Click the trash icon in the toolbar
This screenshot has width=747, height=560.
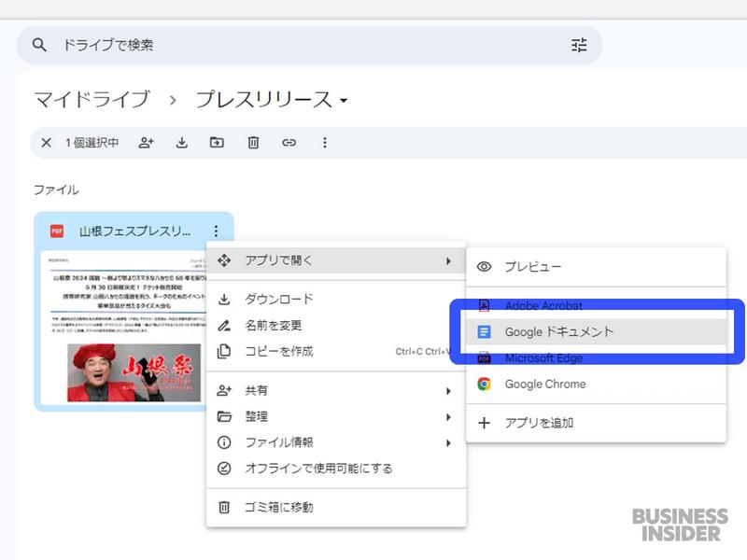252,143
